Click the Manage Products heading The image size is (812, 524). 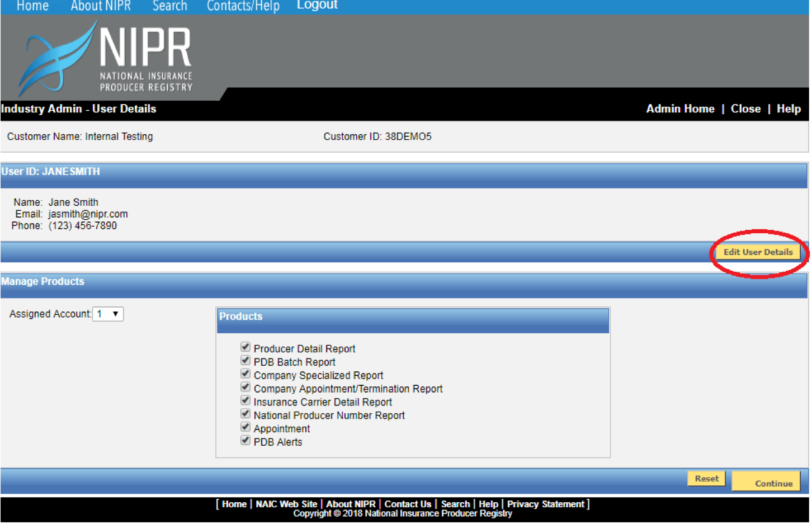coord(43,282)
